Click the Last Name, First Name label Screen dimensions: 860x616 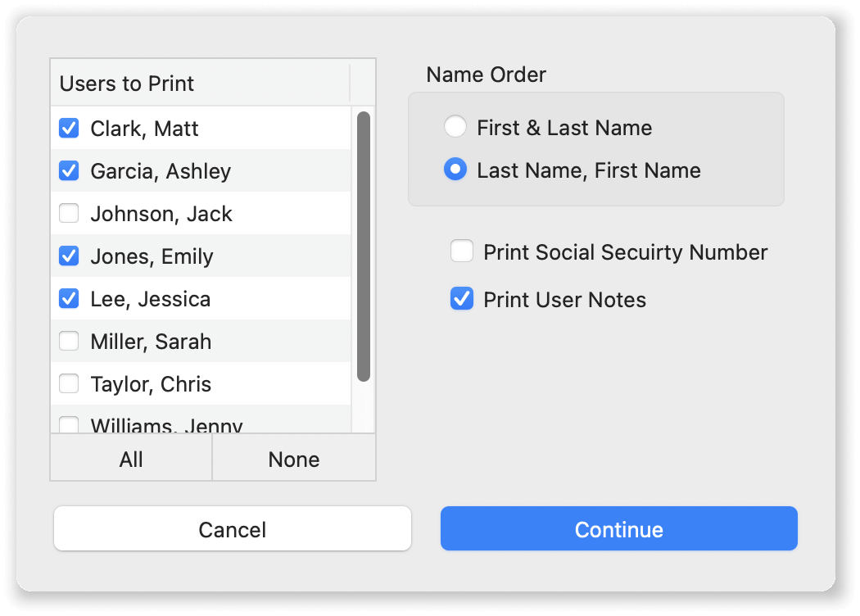[x=589, y=170]
